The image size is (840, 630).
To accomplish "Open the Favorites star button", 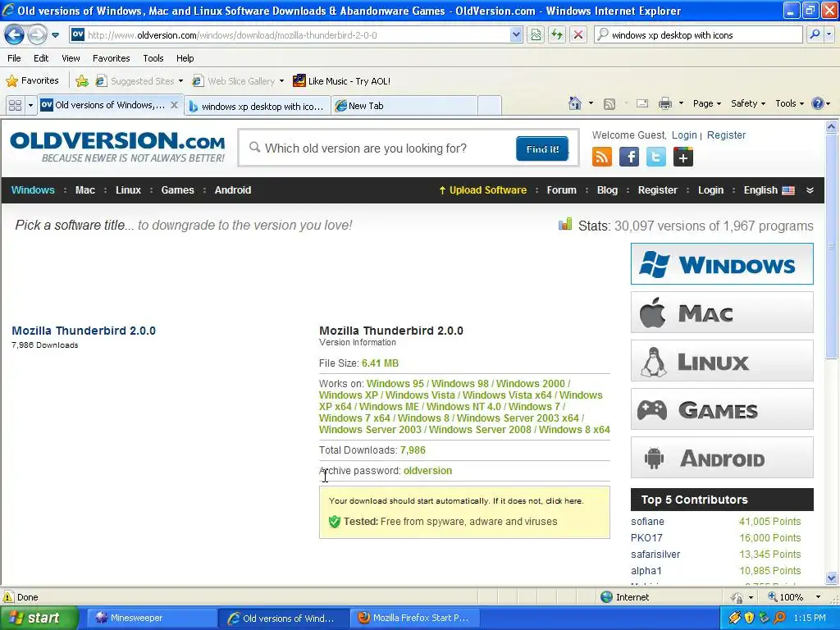I will click(32, 81).
